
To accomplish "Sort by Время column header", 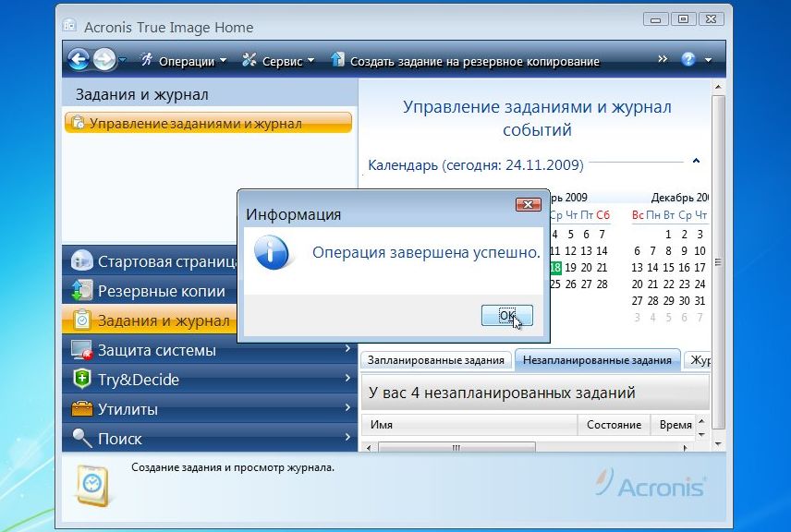I will coord(674,425).
